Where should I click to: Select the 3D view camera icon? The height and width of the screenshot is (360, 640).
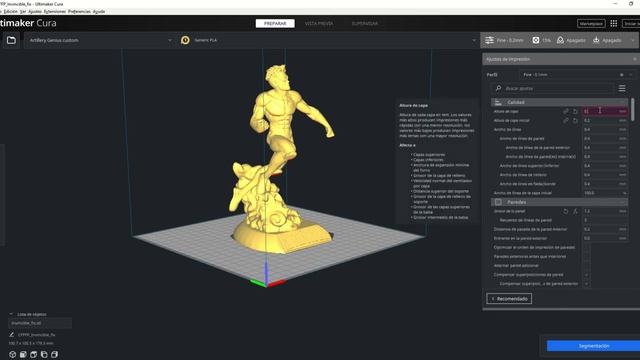[13, 354]
